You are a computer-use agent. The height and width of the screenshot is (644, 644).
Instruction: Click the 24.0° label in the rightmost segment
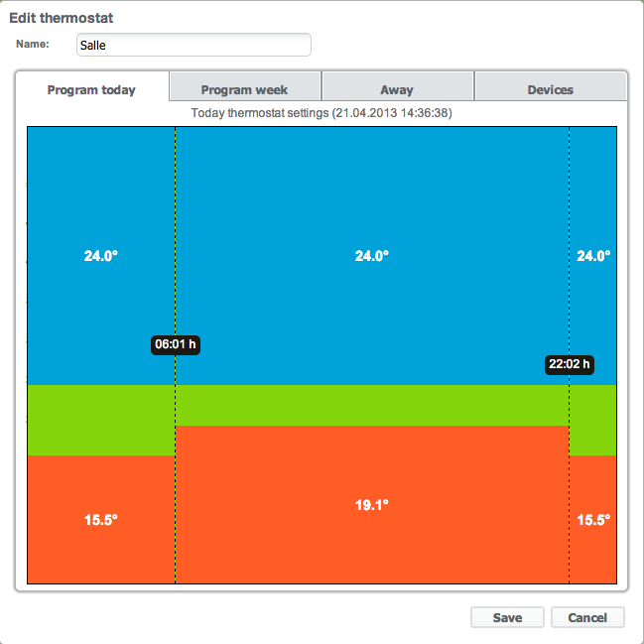click(x=592, y=255)
